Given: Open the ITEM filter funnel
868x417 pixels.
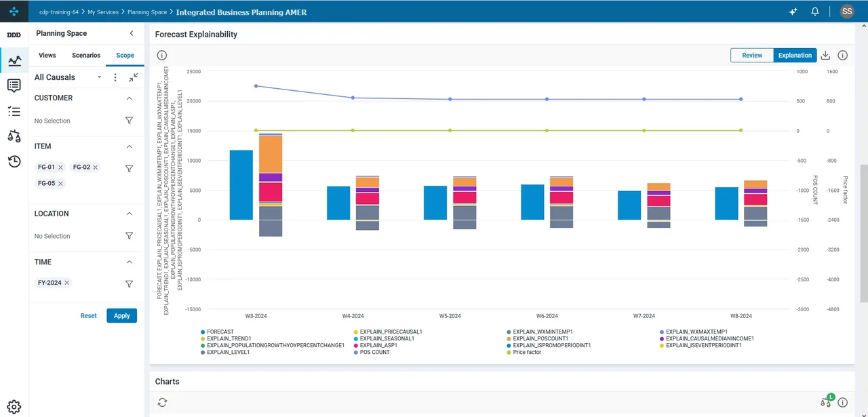Looking at the screenshot, I should tap(129, 169).
